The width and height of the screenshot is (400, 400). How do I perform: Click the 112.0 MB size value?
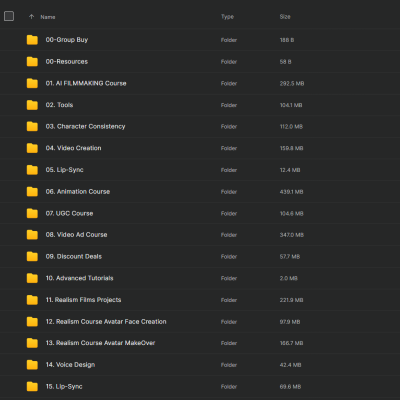tap(291, 127)
